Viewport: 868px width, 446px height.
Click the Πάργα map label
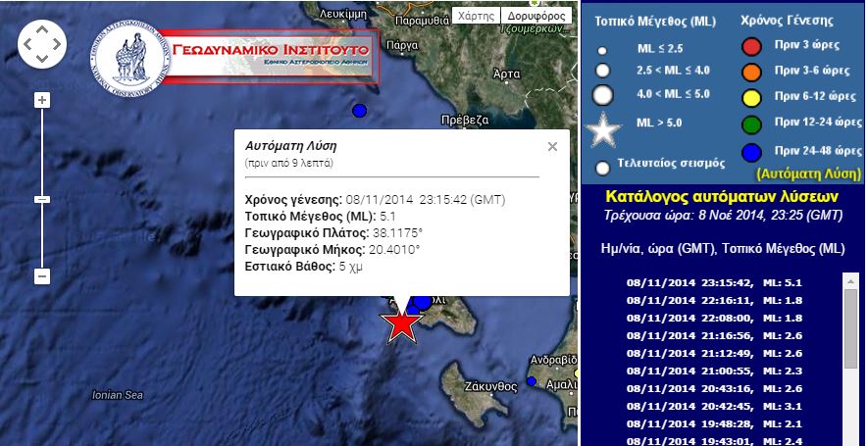coord(402,45)
